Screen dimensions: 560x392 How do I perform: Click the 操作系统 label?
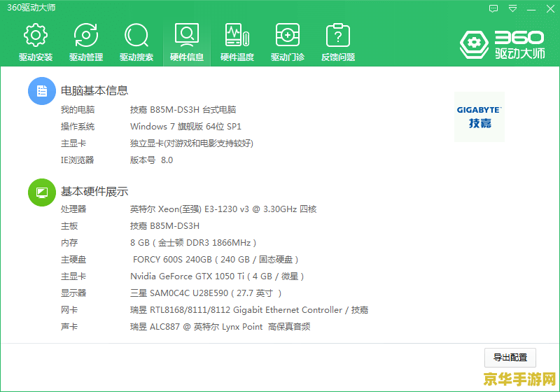point(78,127)
